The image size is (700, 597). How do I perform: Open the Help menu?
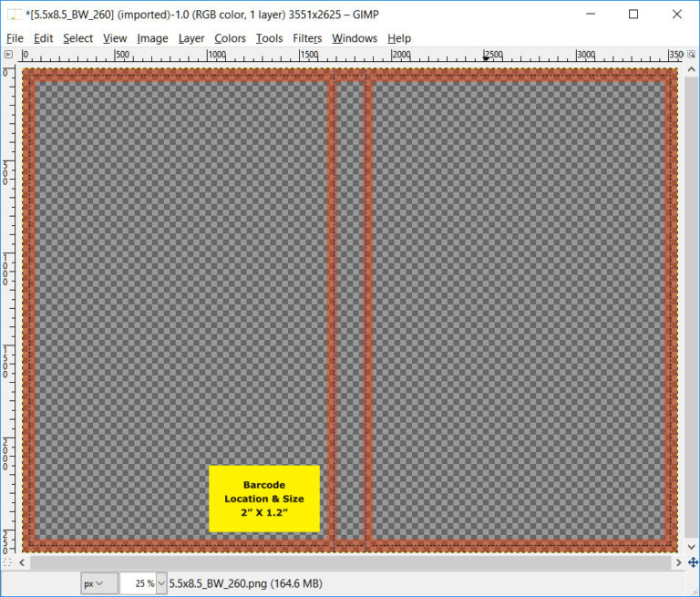coord(399,38)
